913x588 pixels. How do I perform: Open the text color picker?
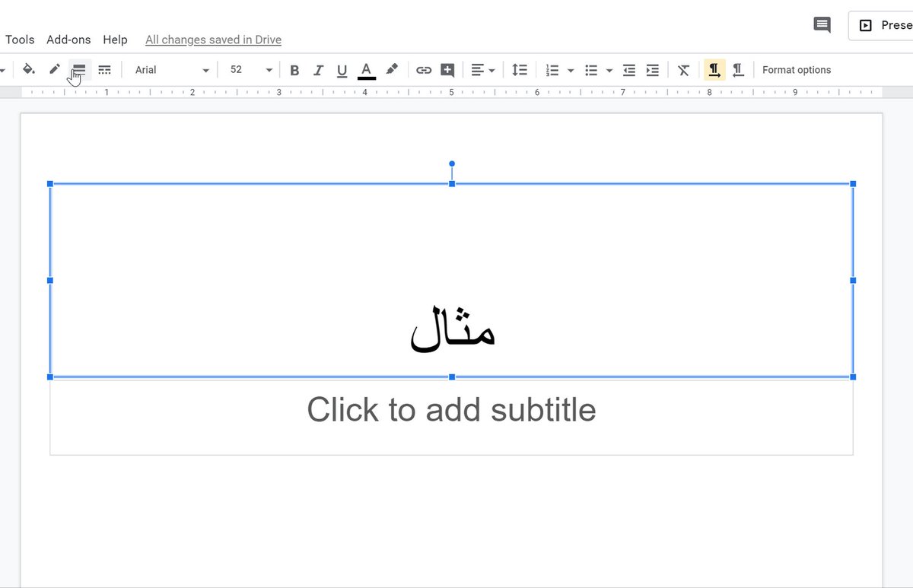[x=367, y=70]
